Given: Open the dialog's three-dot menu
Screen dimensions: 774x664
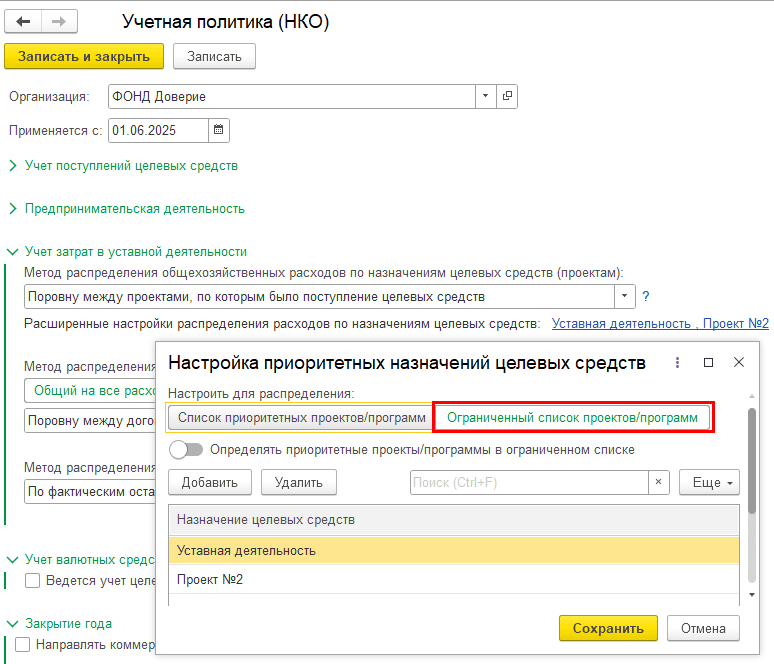Looking at the screenshot, I should pyautogui.click(x=677, y=362).
